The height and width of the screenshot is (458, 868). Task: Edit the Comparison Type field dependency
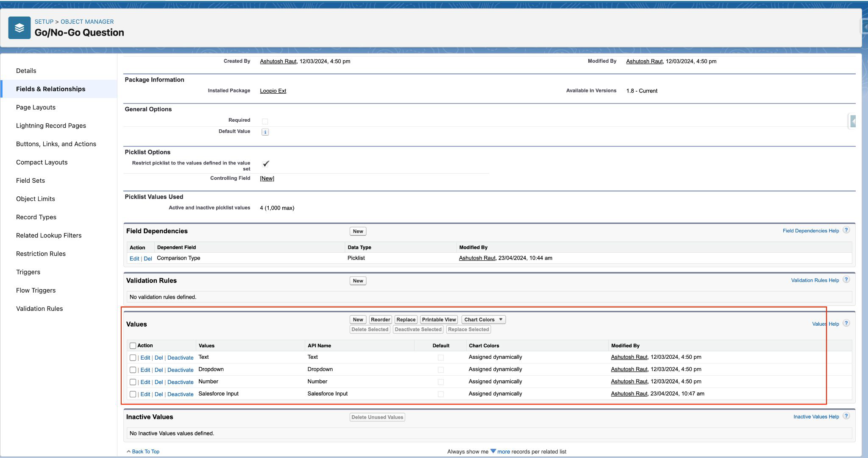point(134,259)
